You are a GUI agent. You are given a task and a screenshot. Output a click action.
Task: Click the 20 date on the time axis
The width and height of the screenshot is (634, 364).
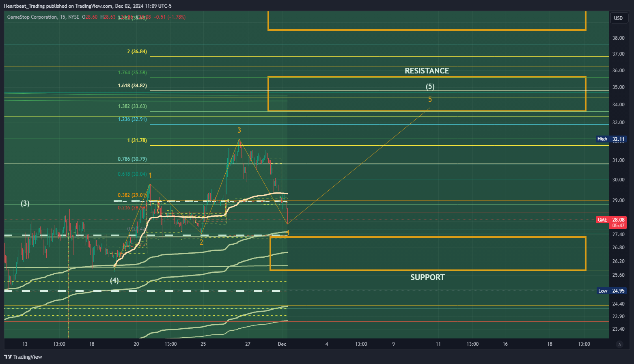point(136,344)
